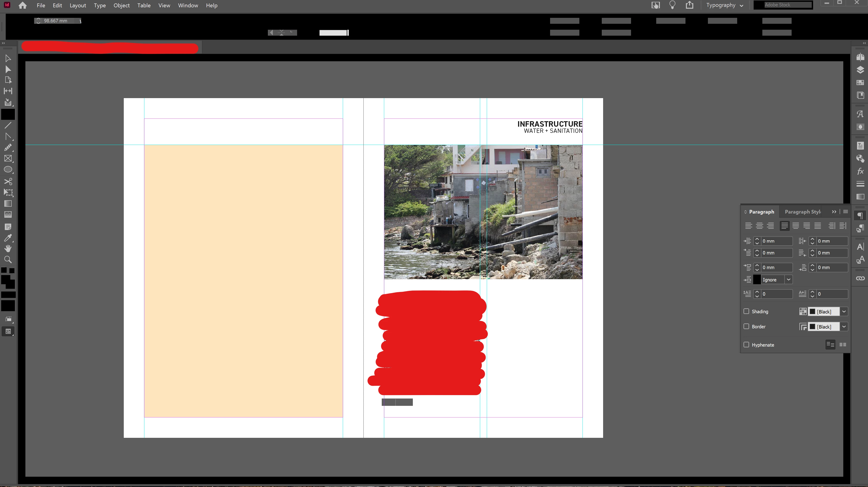Enable the Shading checkbox
Viewport: 868px width, 487px height.
coord(746,312)
